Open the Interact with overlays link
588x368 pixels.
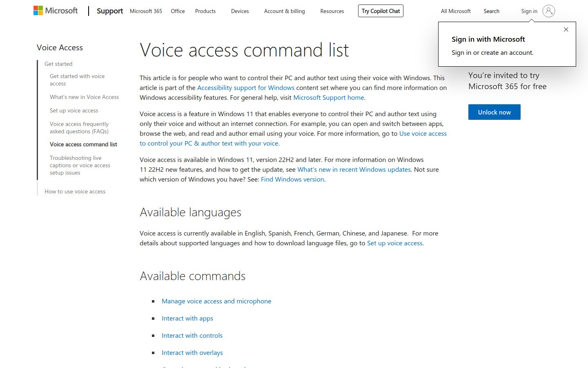coord(192,352)
